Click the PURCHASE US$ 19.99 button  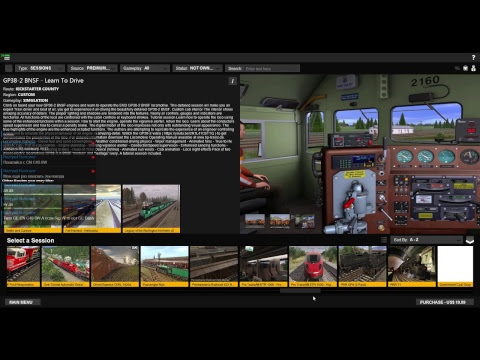[x=445, y=302]
